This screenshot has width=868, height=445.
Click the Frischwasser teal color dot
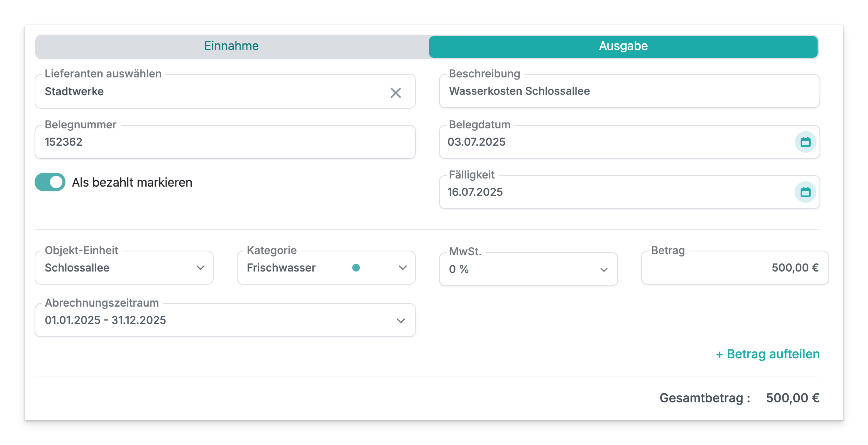[x=356, y=268]
